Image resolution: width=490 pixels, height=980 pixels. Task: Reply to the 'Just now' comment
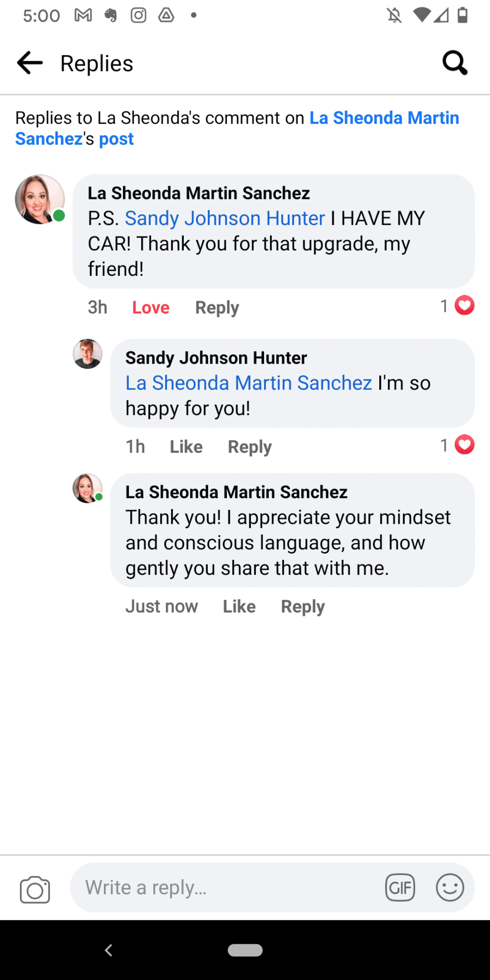[x=303, y=607]
